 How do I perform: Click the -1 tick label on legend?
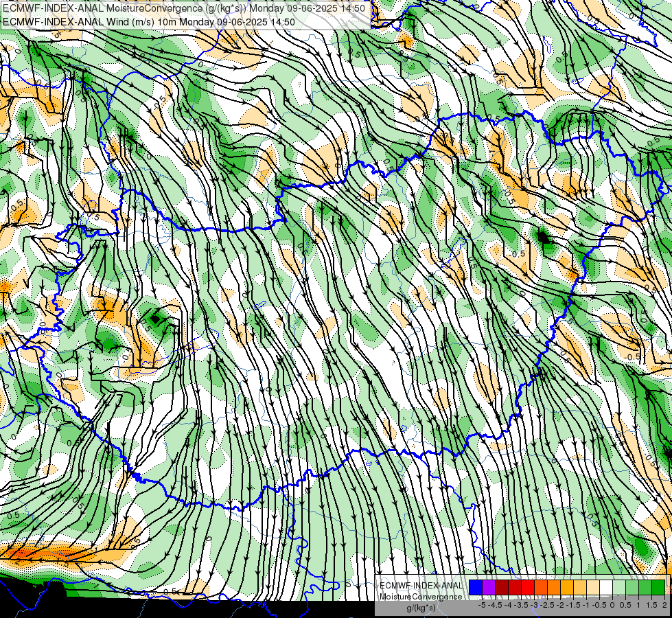pos(586,605)
